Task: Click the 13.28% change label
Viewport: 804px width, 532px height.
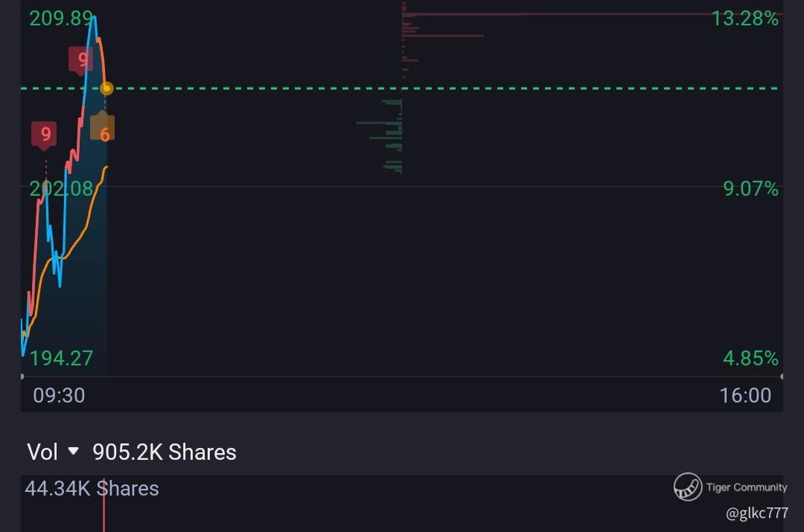Action: click(x=744, y=19)
